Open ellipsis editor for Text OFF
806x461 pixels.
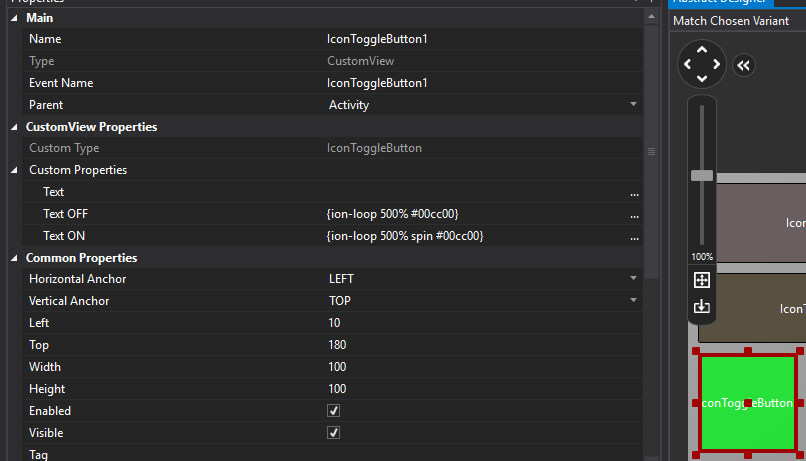[634, 214]
